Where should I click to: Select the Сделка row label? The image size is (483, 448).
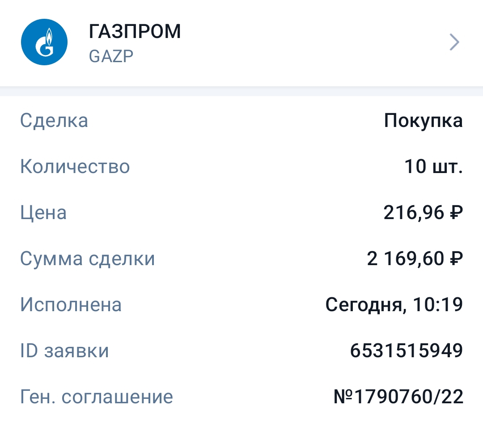tap(54, 121)
